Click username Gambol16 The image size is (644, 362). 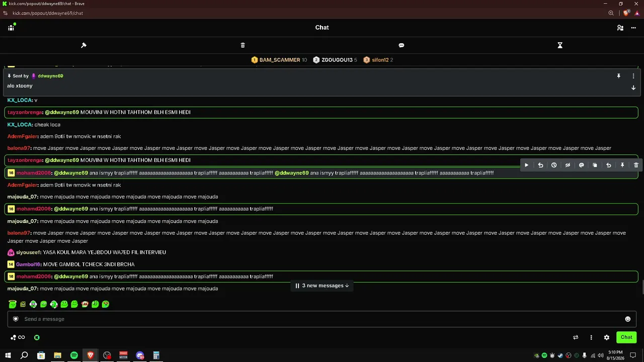(x=28, y=264)
